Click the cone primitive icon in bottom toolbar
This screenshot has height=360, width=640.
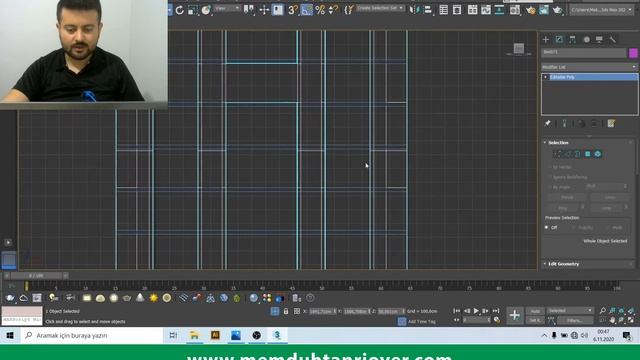140,298
